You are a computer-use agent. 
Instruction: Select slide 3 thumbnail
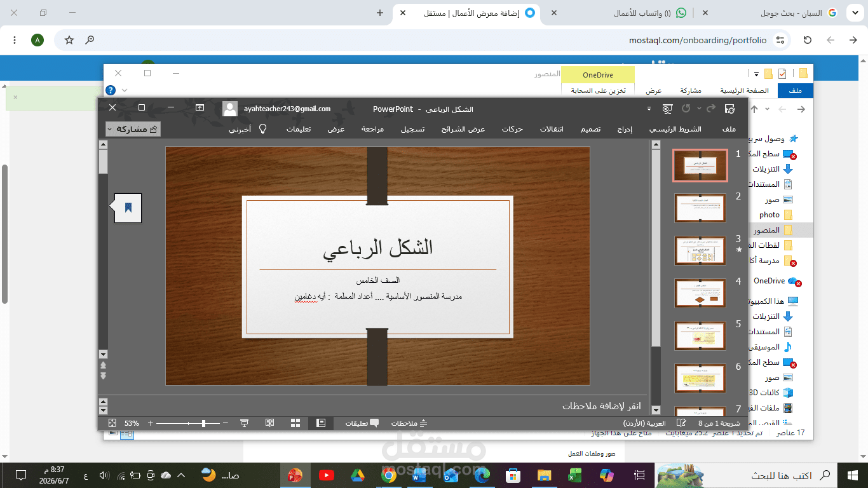[x=700, y=250]
